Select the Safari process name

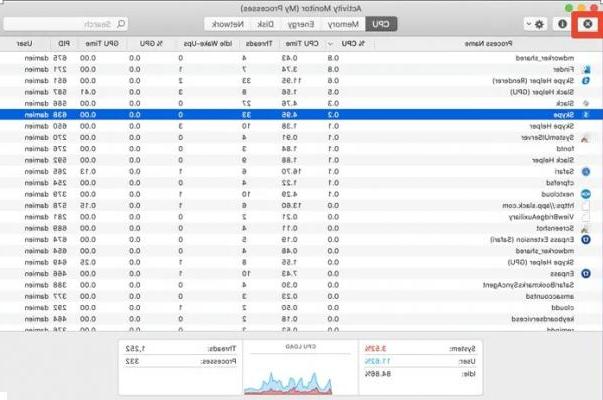tap(565, 172)
